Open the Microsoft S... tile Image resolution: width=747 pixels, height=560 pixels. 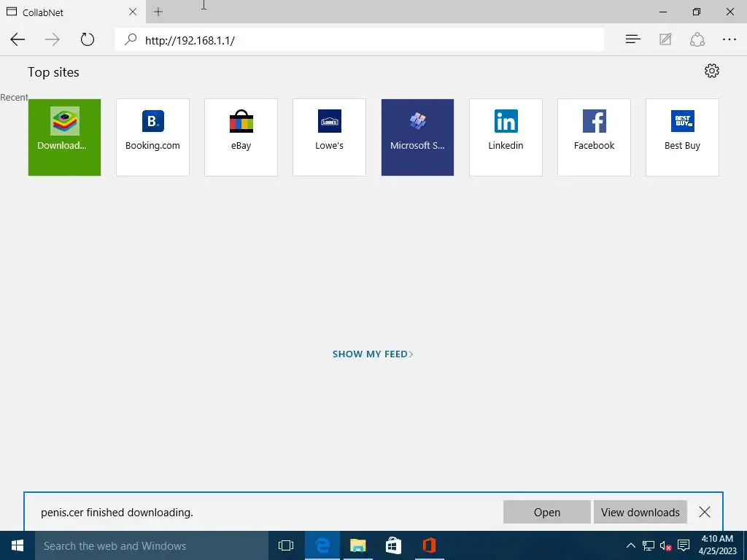(417, 137)
